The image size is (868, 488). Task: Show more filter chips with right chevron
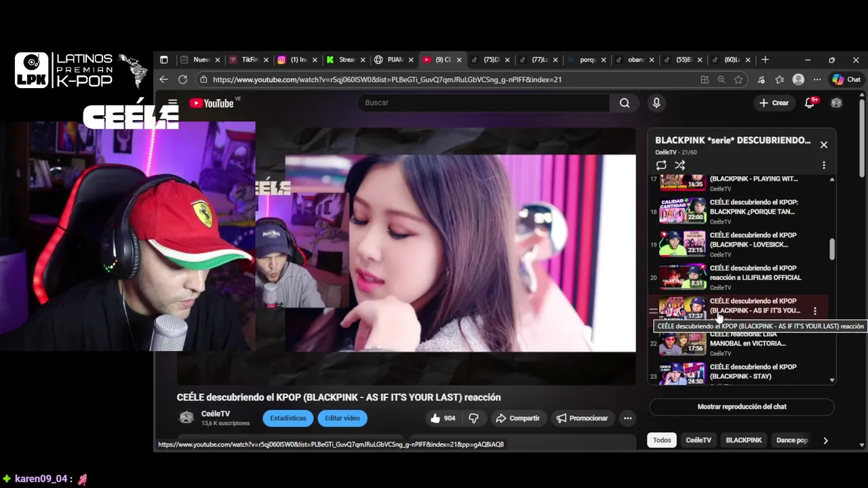point(825,440)
